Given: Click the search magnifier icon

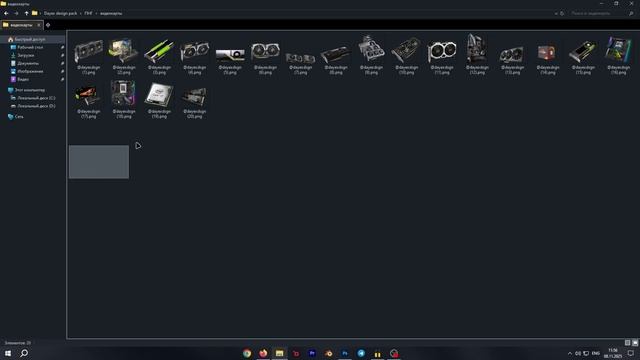Looking at the screenshot, I should 631,13.
